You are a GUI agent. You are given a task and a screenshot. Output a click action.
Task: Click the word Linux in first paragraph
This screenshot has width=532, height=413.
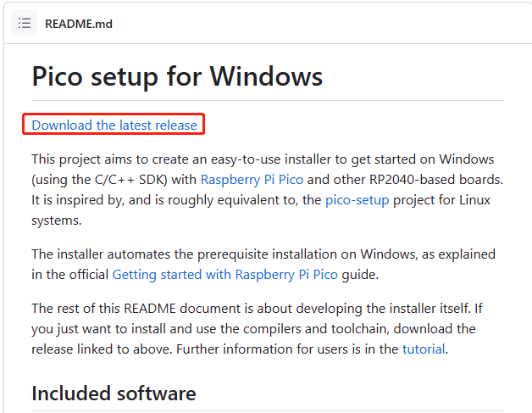[474, 199]
